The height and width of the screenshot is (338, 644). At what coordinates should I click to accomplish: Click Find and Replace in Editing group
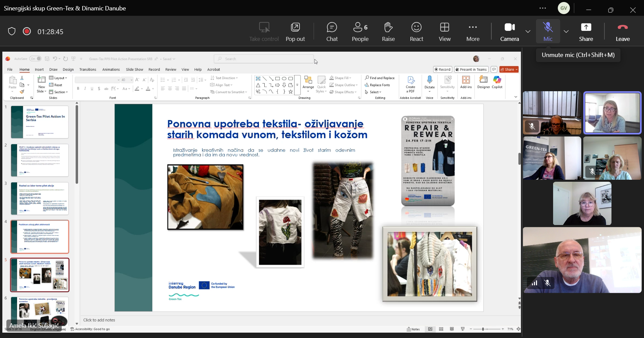point(380,78)
